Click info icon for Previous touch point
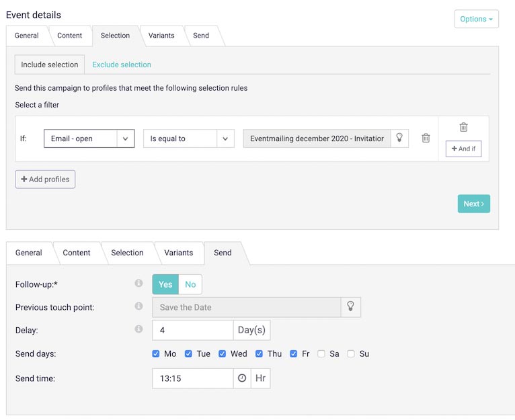This screenshot has width=515, height=420. click(138, 306)
